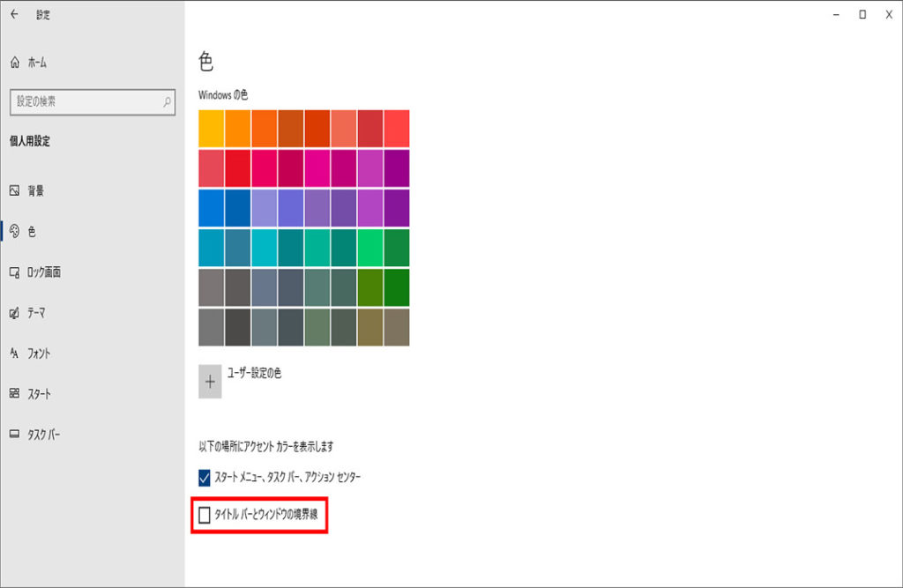The height and width of the screenshot is (588, 903).
Task: Maximize the Settings window
Action: click(x=862, y=14)
